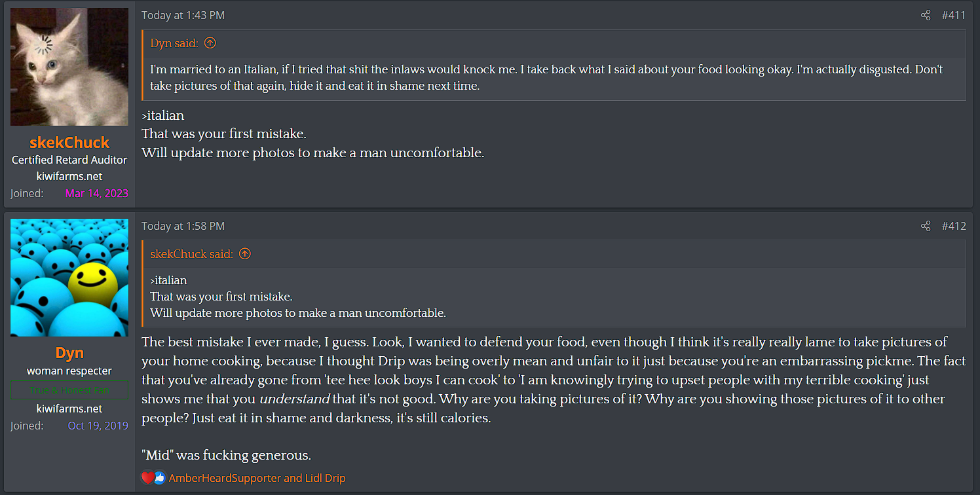Click the heart reaction icon under post
The image size is (980, 495).
coord(148,478)
